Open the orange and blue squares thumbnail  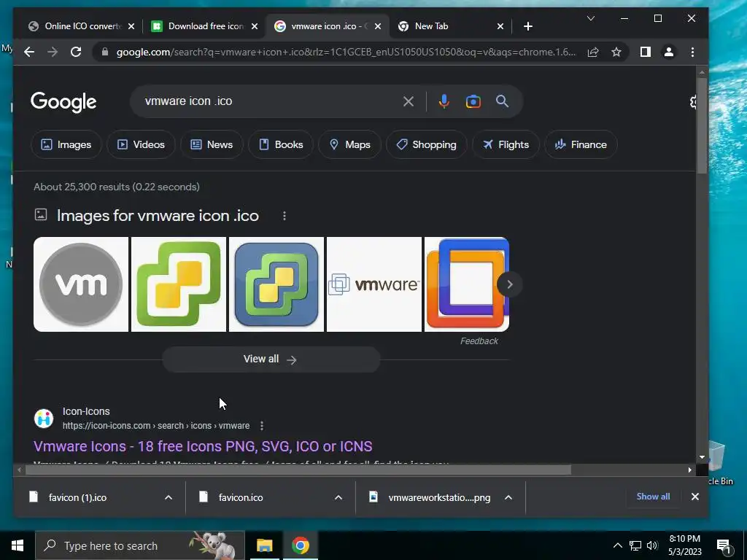pyautogui.click(x=467, y=284)
